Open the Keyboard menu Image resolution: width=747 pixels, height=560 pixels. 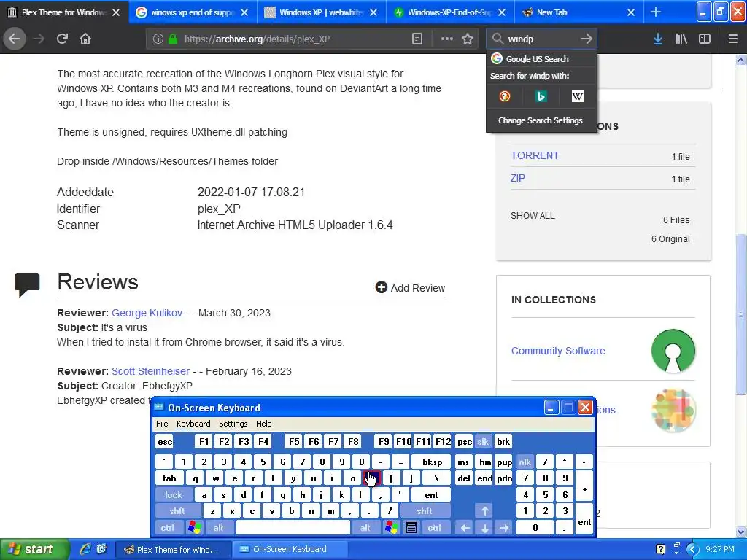193,424
